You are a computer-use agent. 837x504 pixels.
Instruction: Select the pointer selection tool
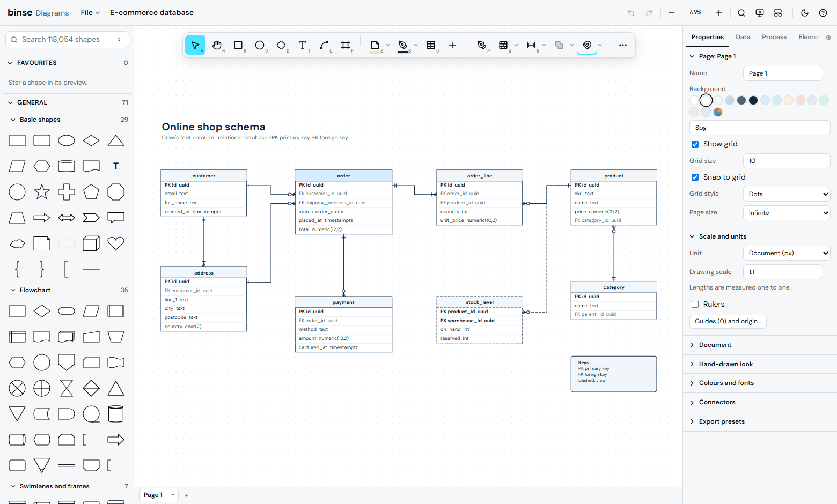click(x=195, y=45)
